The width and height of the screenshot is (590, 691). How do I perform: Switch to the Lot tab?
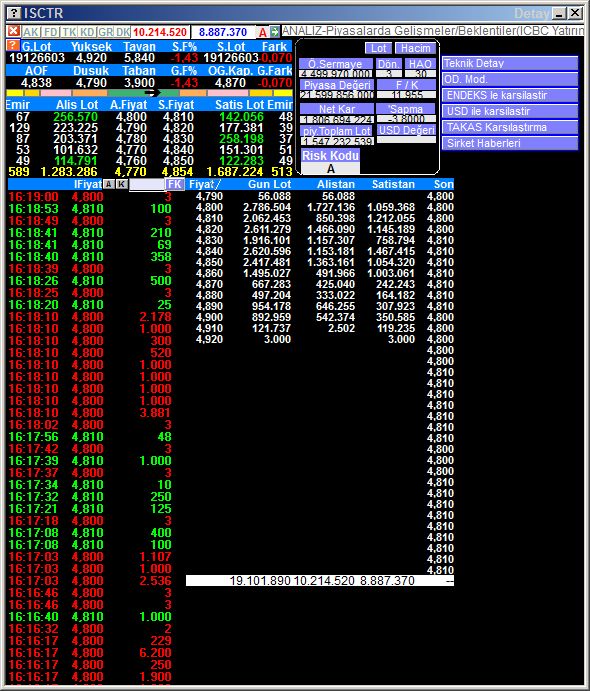coord(378,48)
